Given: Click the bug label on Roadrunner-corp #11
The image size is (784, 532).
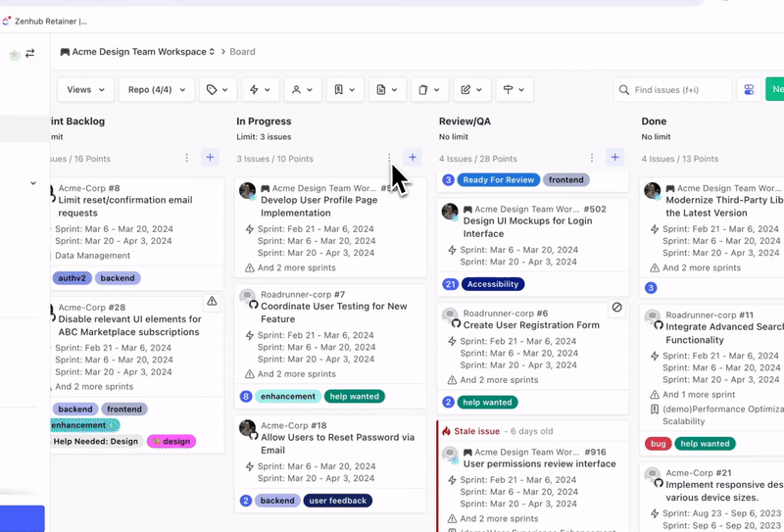Looking at the screenshot, I should 658,444.
